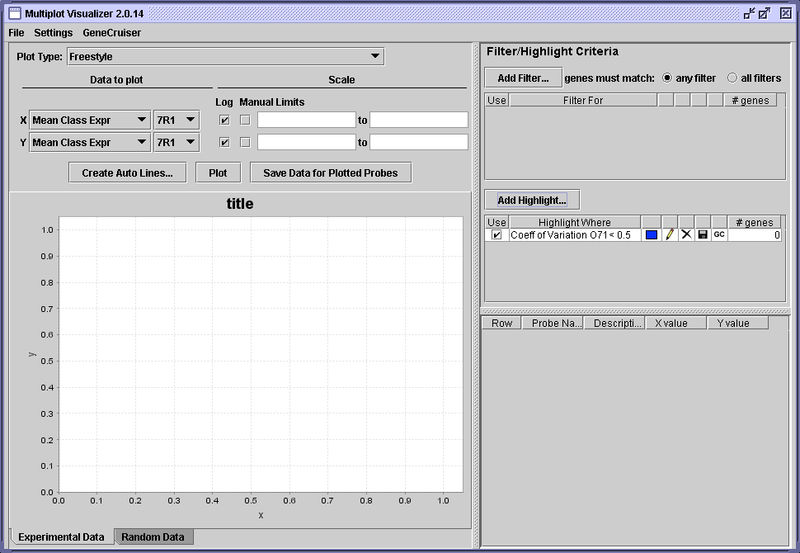Toggle Log scale checkbox for X axis
This screenshot has width=800, height=553.
coord(224,120)
